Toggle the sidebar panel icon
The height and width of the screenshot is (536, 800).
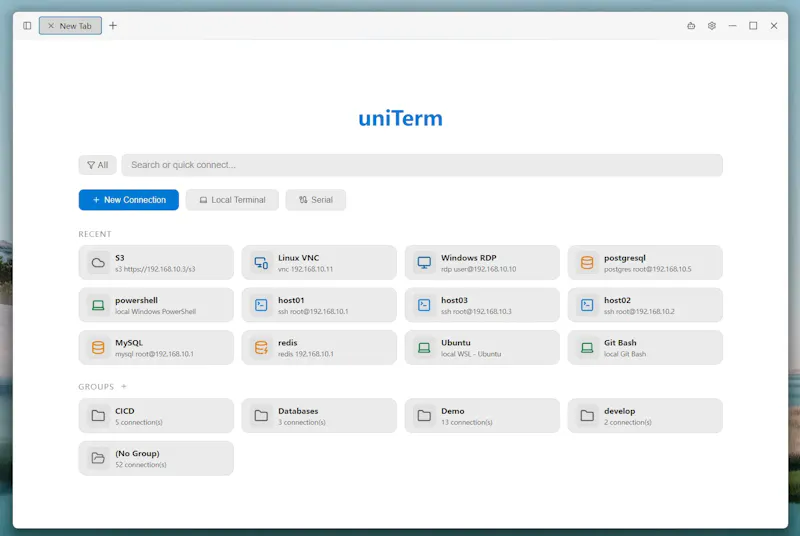coord(27,25)
